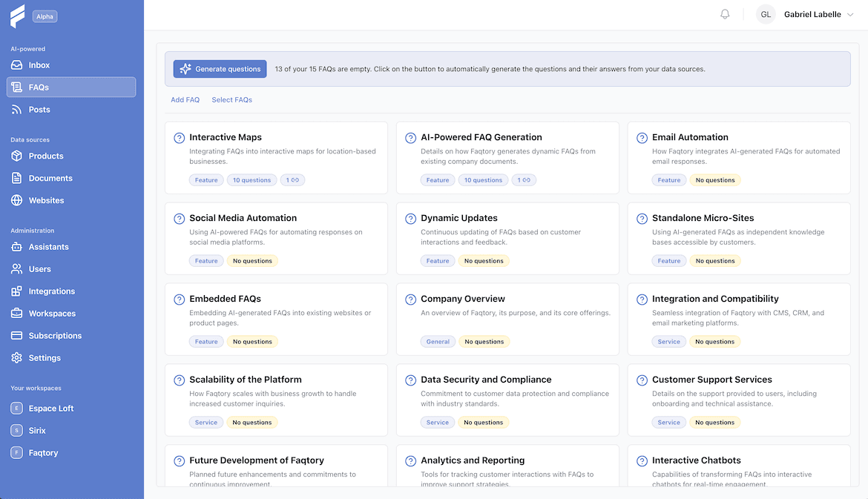This screenshot has height=499, width=868.
Task: Go to Inbox in the sidebar
Action: coord(39,65)
